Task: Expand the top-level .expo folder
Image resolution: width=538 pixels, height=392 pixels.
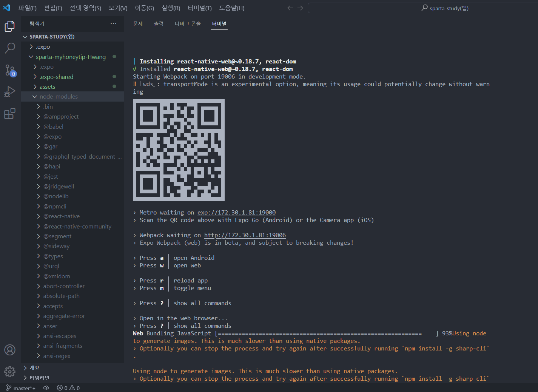Action: coord(72,47)
